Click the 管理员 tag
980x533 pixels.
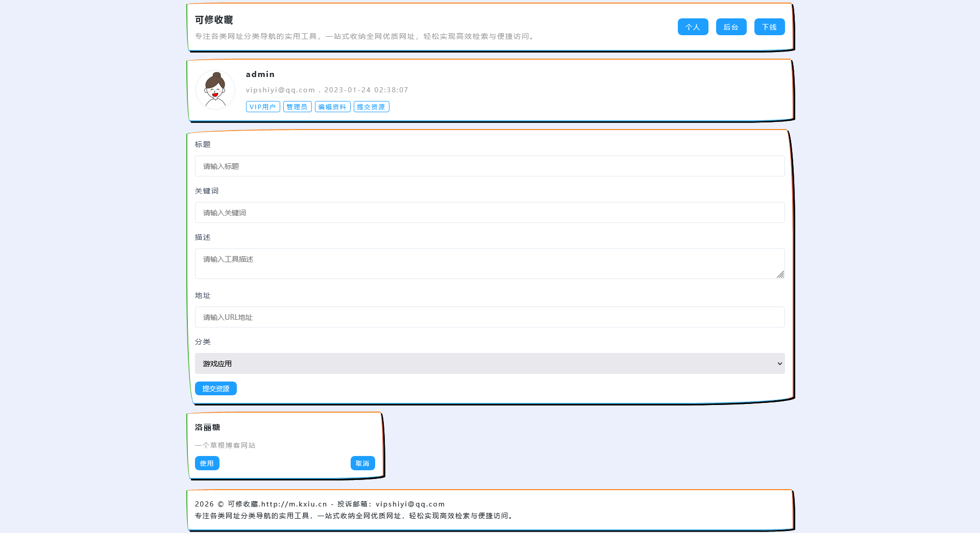tap(297, 107)
